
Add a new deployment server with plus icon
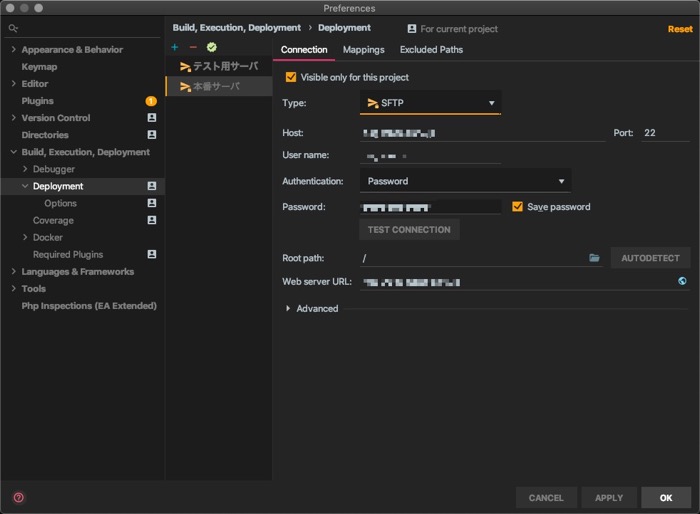(x=175, y=47)
